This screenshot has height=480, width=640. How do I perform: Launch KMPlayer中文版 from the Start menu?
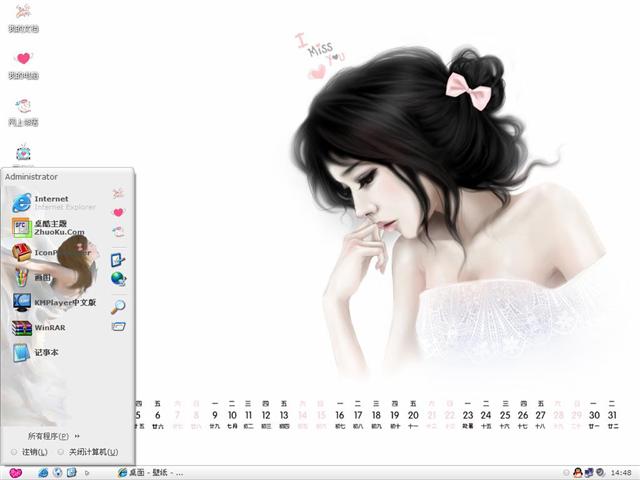click(54, 302)
